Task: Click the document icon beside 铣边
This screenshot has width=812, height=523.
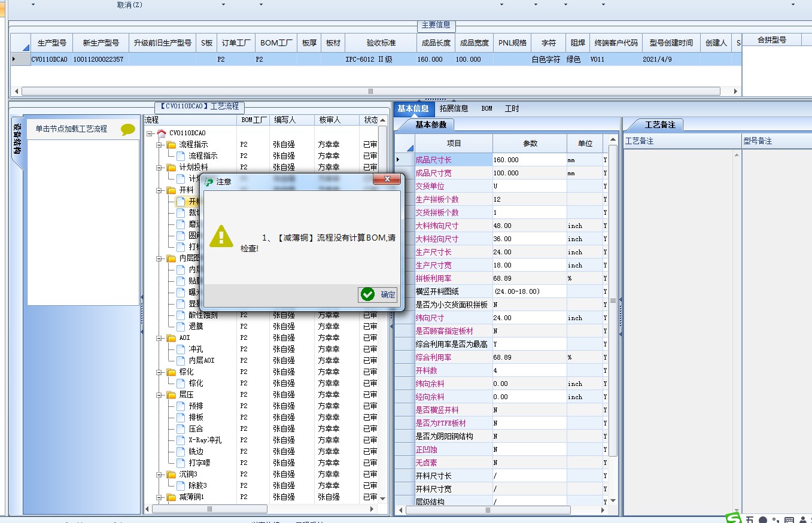Action: 181,451
